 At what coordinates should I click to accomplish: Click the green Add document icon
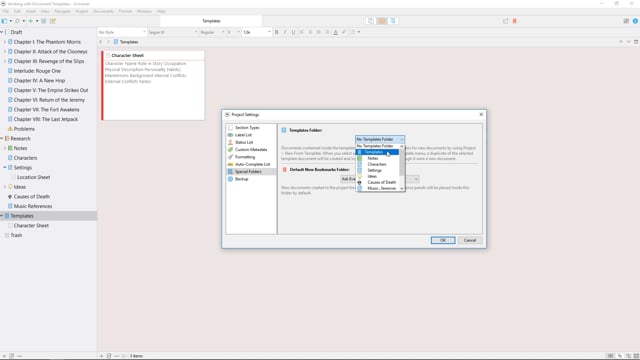click(x=31, y=21)
